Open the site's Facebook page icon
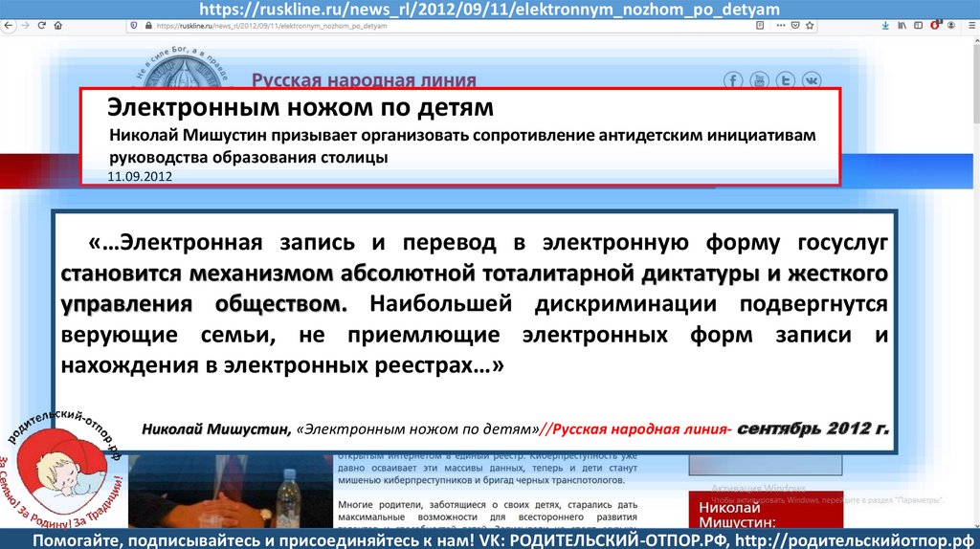 tap(733, 80)
